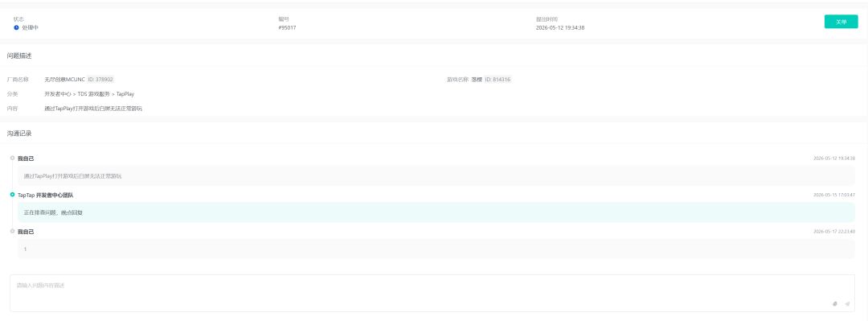Screen dimensions: 868x321
Task: Click the 分类 field label
Action: tap(12, 94)
